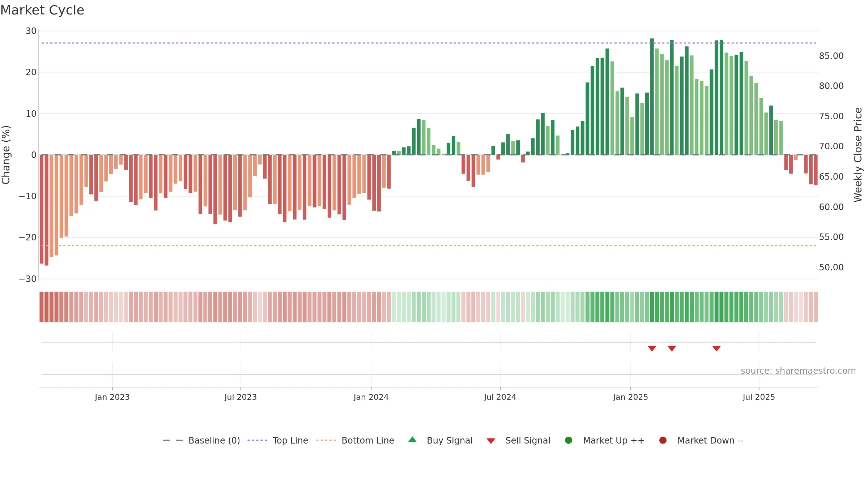Click the Jul 2025 axis label
The width and height of the screenshot is (868, 488).
coord(759,397)
